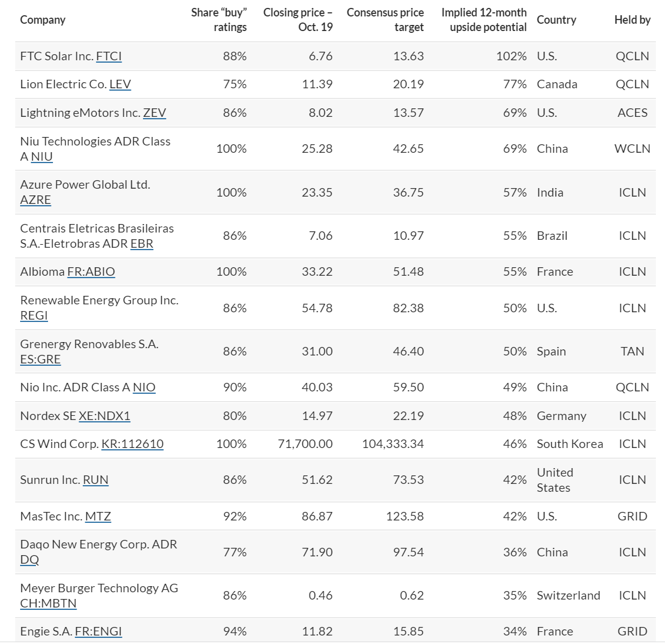
Task: Open the LEV ticker link
Action: [120, 85]
